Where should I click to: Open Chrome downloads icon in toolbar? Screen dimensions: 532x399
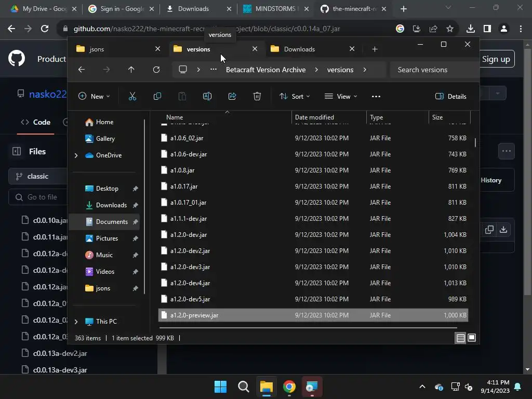pyautogui.click(x=471, y=29)
